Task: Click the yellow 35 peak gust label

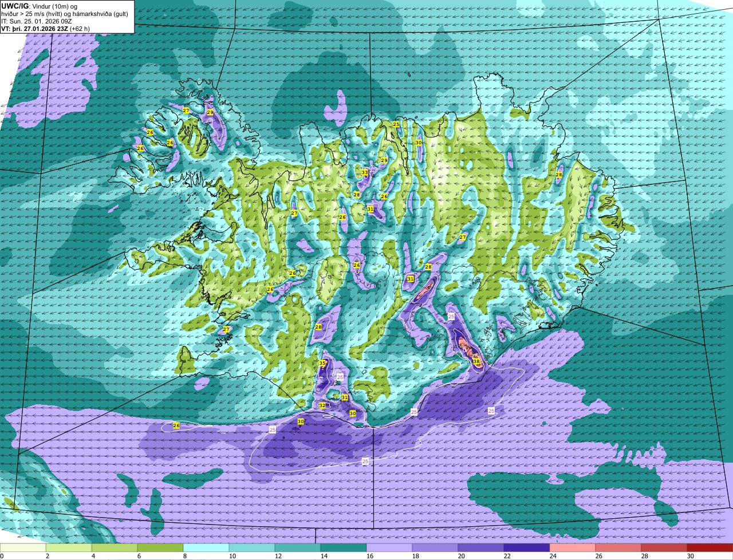Action: point(322,364)
